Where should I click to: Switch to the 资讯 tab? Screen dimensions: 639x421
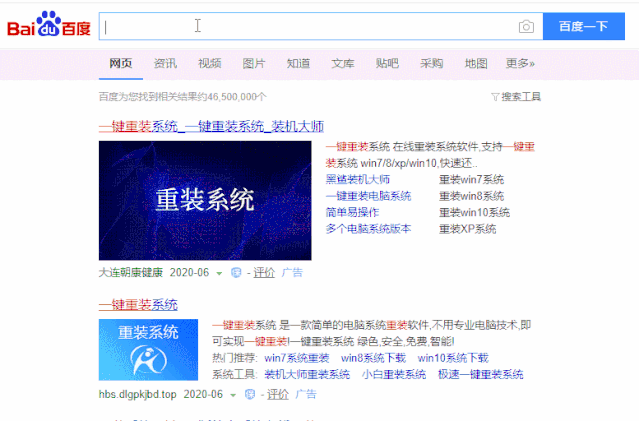tap(165, 64)
